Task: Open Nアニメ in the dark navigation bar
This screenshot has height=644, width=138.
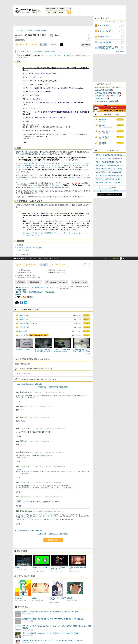Action: pyautogui.click(x=49, y=258)
